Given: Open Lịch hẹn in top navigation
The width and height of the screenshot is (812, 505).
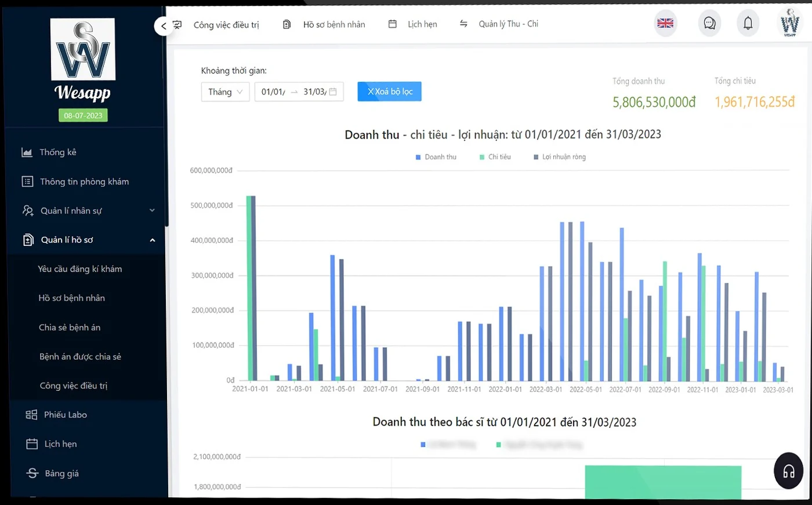Looking at the screenshot, I should [x=412, y=24].
